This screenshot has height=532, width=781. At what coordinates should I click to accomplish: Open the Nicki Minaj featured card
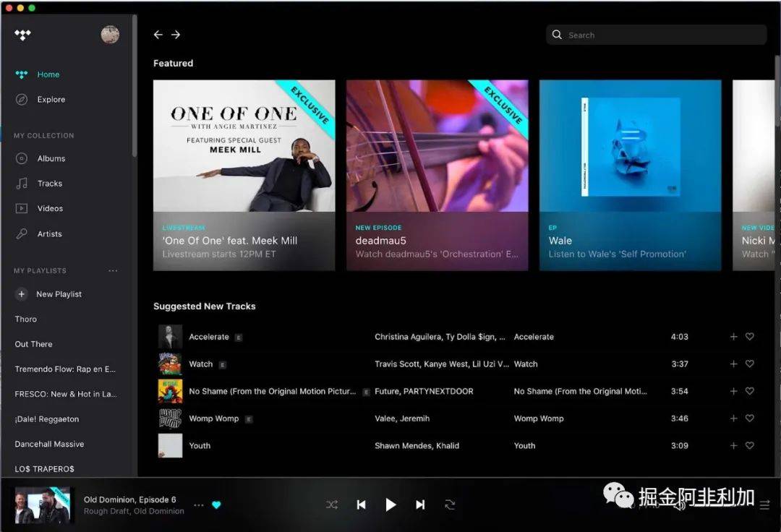[754, 175]
